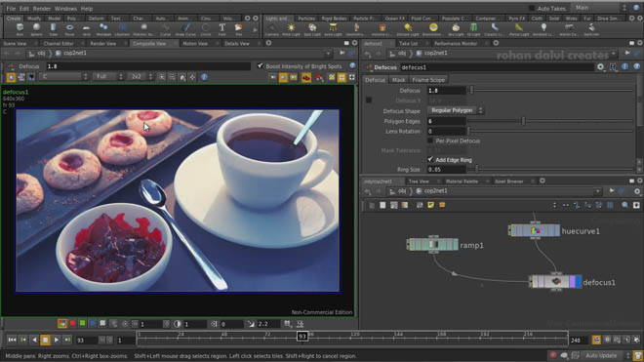Screen dimensions: 644x362
Task: Select the Draw Curve shelf tool
Action: 185,29
